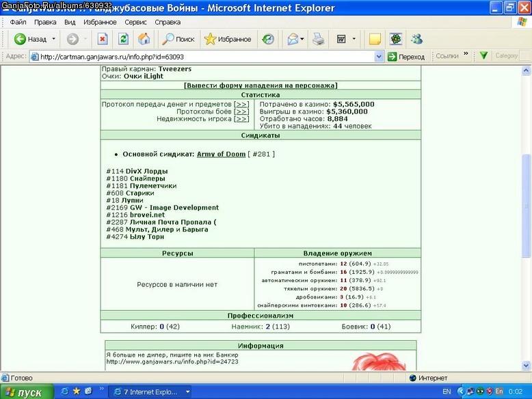This screenshot has width=532, height=399.
Task: Open the money and items transfer protocol link
Action: [x=241, y=104]
